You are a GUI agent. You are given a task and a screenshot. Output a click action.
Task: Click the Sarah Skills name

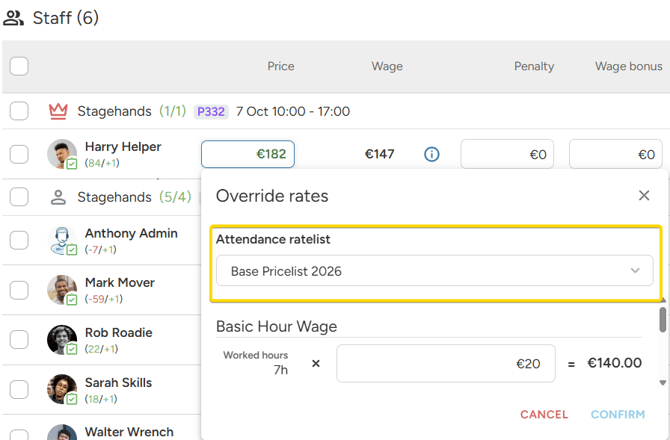click(x=118, y=382)
